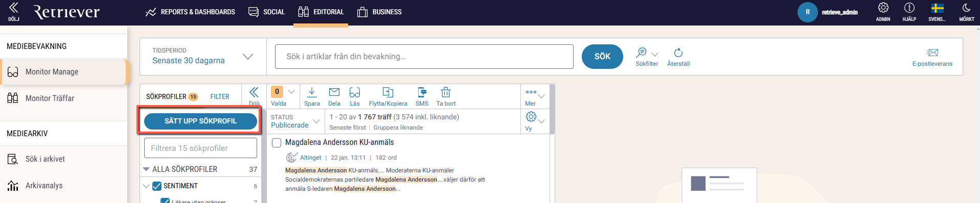Viewport: 980px width, 203px height.
Task: Collapse the ALLA SÖKPROFILER tree
Action: click(x=146, y=169)
